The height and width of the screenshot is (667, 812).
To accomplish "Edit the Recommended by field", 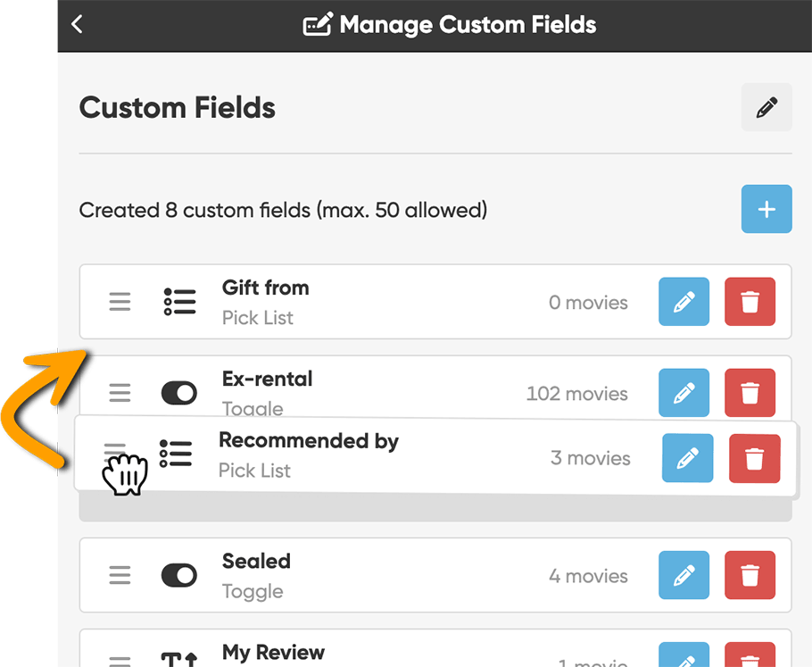I will pyautogui.click(x=687, y=458).
